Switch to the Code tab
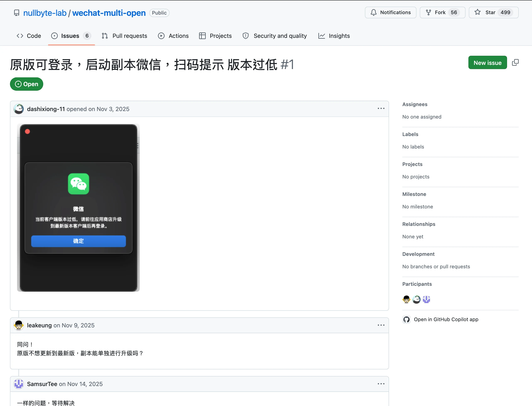 pos(29,36)
